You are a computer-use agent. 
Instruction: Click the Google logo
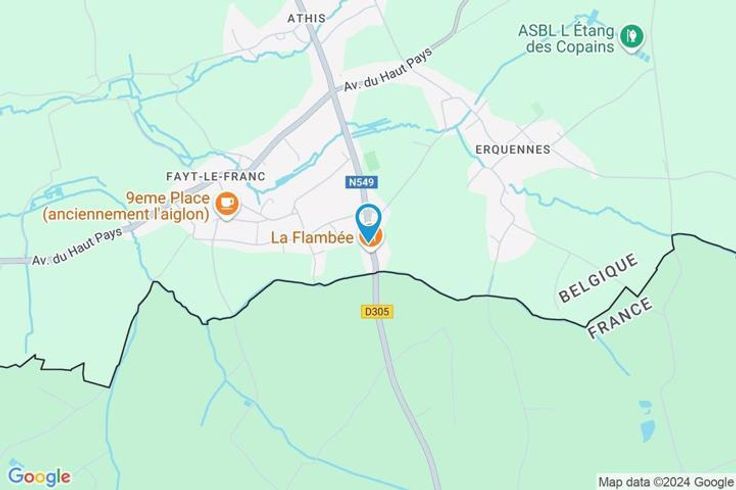tap(39, 476)
